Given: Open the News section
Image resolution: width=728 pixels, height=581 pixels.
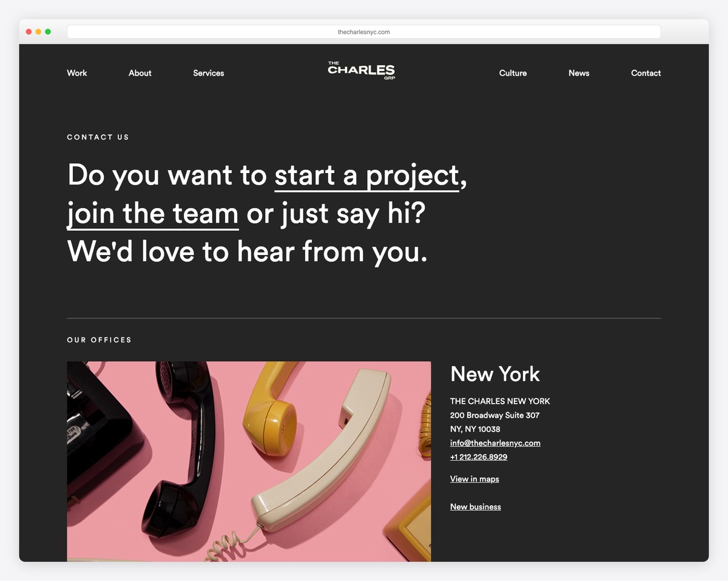Looking at the screenshot, I should click(x=579, y=73).
